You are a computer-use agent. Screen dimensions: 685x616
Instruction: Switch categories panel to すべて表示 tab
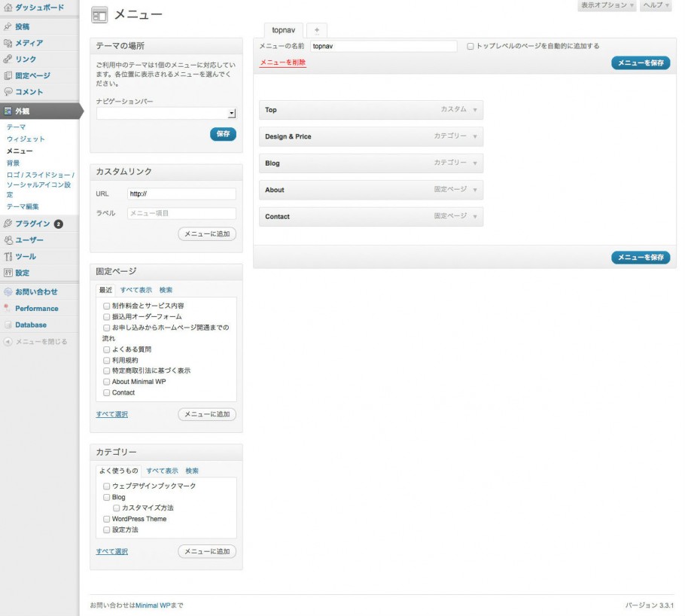[x=162, y=471]
